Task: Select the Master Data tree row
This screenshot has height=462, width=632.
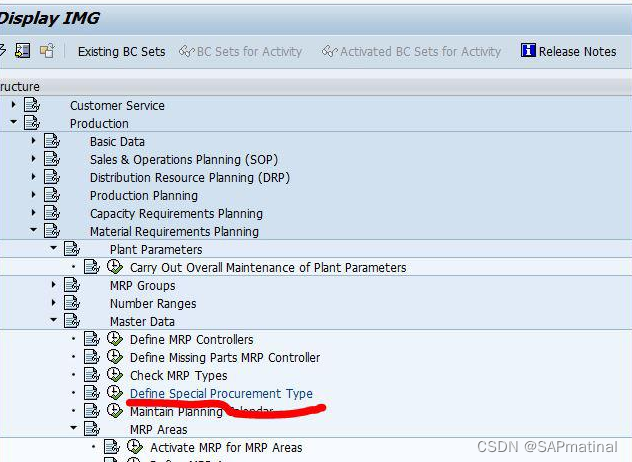Action: (x=316, y=321)
